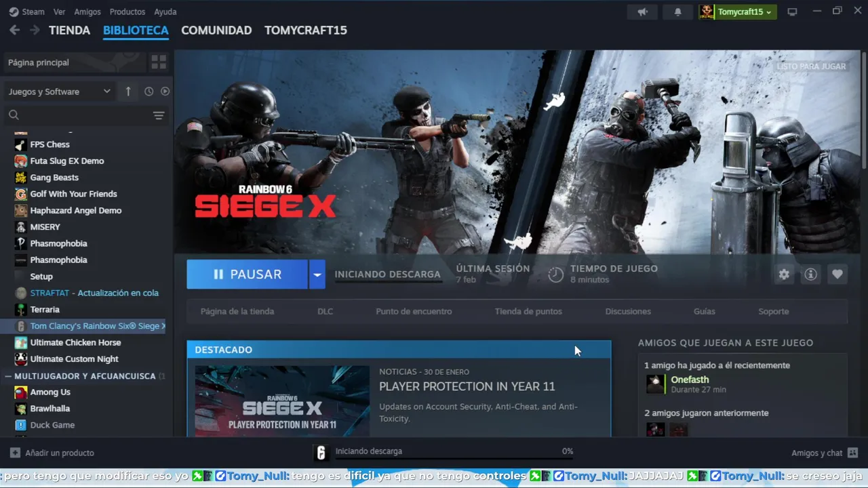The image size is (868, 488).
Task: Click Añadir un producto
Action: (52, 453)
